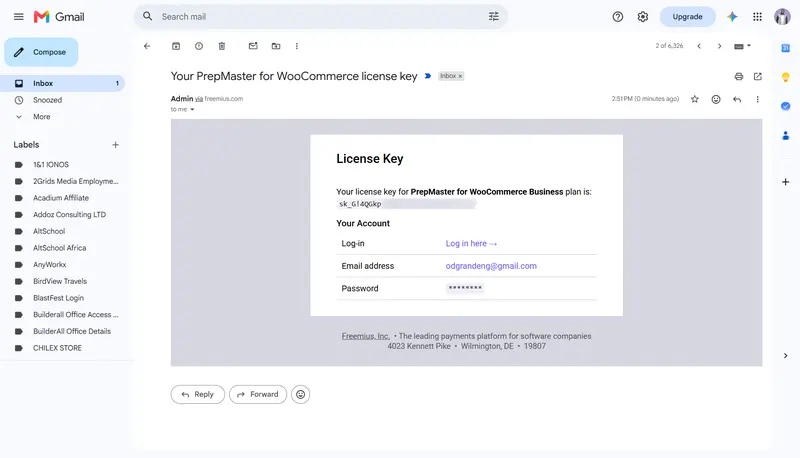Image resolution: width=800 pixels, height=458 pixels.
Task: Delete this email trash icon
Action: tap(222, 46)
